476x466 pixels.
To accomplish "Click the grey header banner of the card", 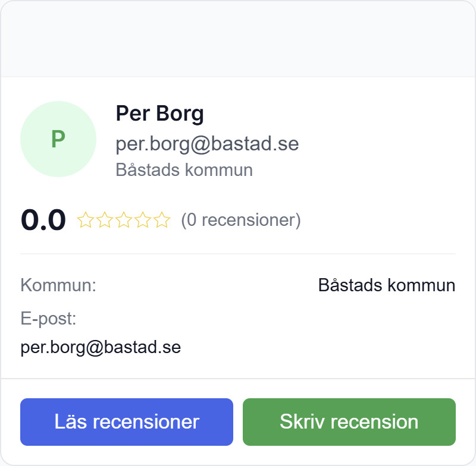I will [x=238, y=39].
